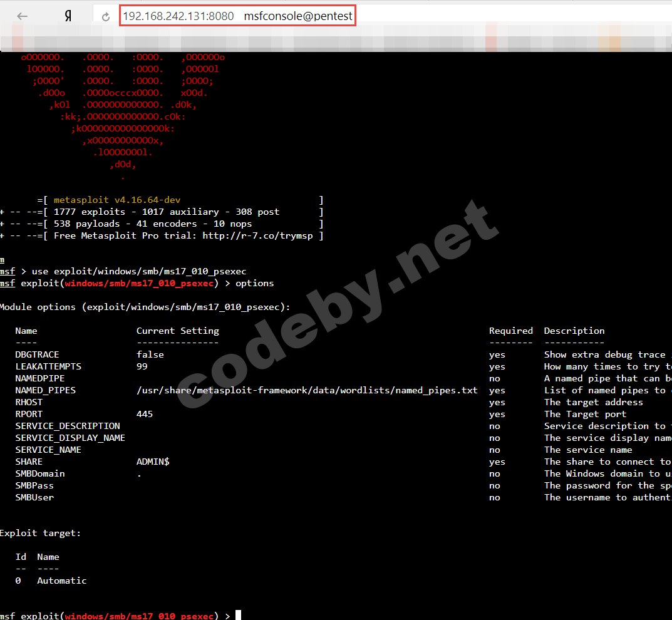Click the NAMED_PIPES option name

click(x=46, y=390)
